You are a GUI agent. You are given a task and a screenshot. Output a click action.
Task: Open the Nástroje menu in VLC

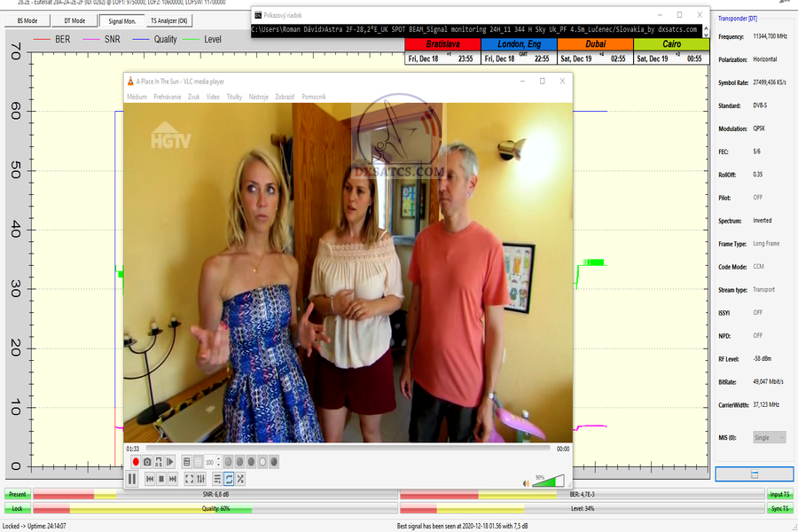[x=259, y=96]
